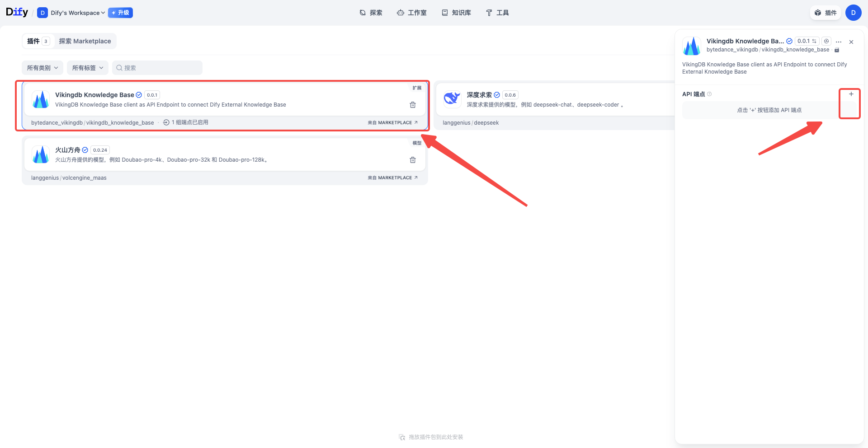
Task: Click the 0.0.6 version tag on 深度求索
Action: tap(510, 95)
